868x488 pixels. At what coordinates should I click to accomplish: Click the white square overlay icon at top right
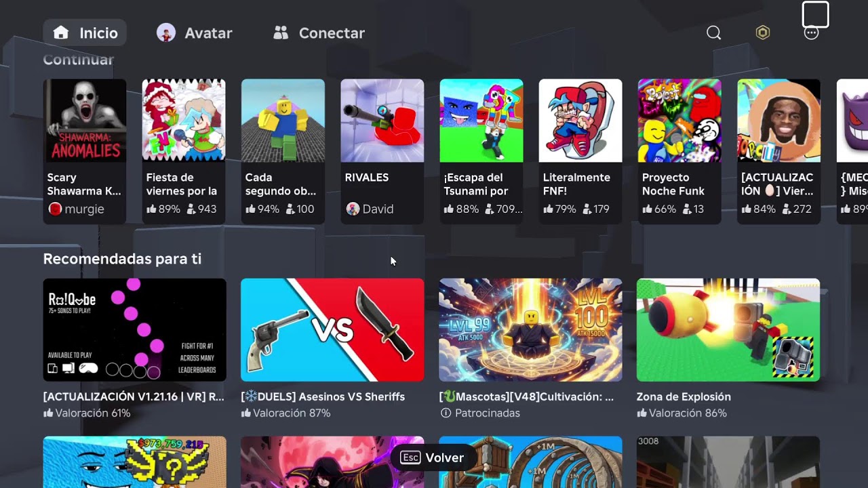tap(815, 14)
